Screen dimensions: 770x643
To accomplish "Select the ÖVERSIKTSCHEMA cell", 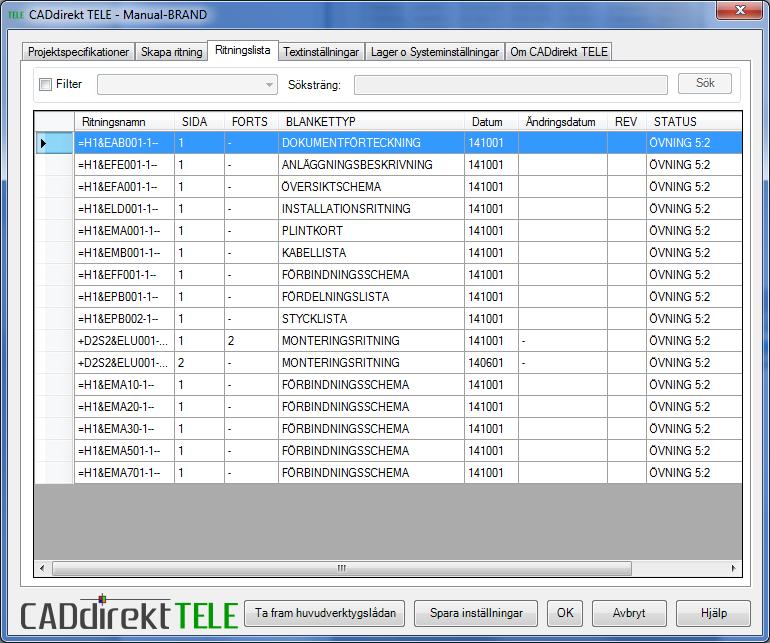I will (x=371, y=187).
